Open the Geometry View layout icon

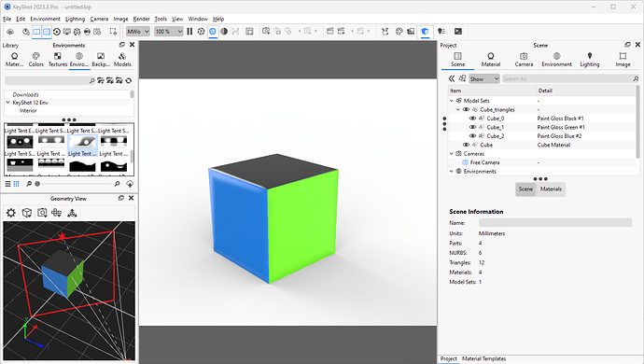(x=249, y=32)
